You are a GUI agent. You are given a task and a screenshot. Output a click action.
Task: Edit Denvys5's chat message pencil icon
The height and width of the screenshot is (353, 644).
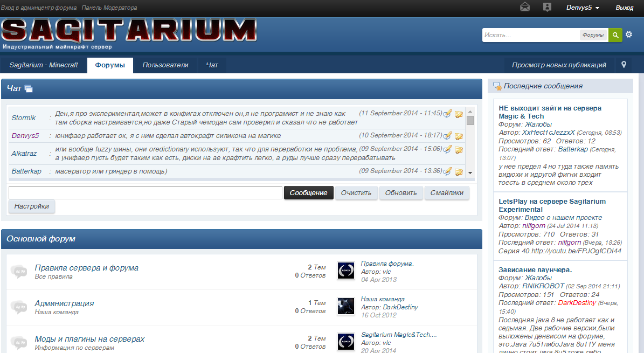point(448,136)
